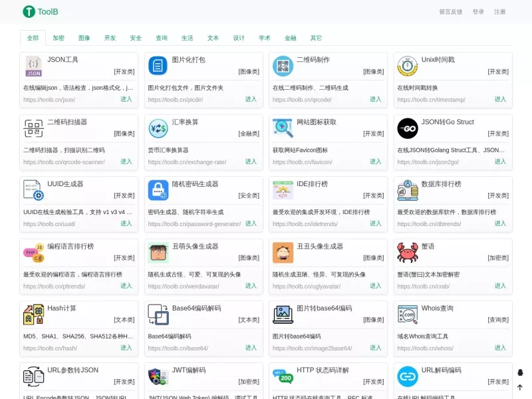The width and height of the screenshot is (532, 399).
Task: Open the Hash计算 icon
Action: pos(34,315)
